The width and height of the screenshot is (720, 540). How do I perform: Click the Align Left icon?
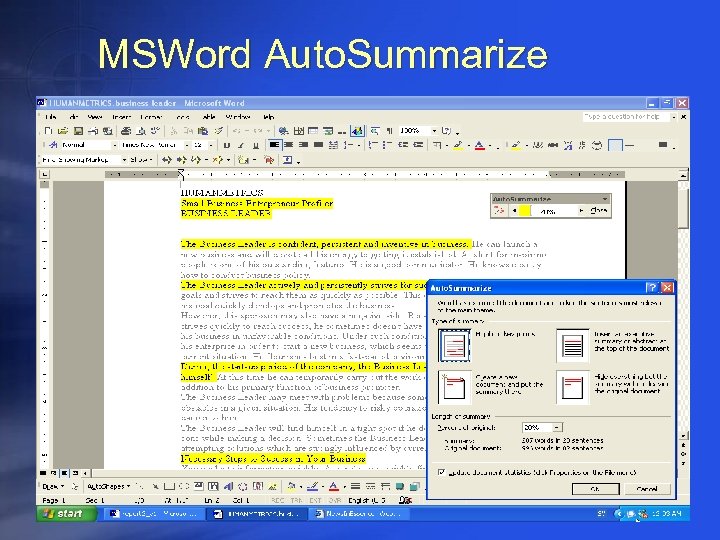point(274,145)
